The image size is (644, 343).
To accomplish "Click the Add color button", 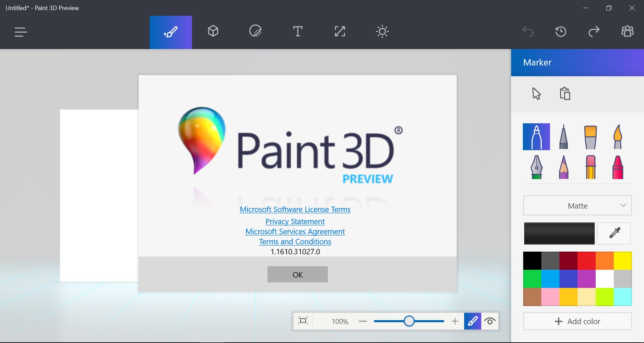I will (577, 321).
